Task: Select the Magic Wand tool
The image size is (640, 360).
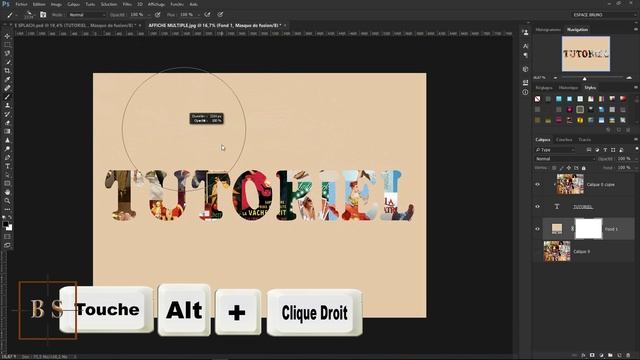Action: (7, 62)
